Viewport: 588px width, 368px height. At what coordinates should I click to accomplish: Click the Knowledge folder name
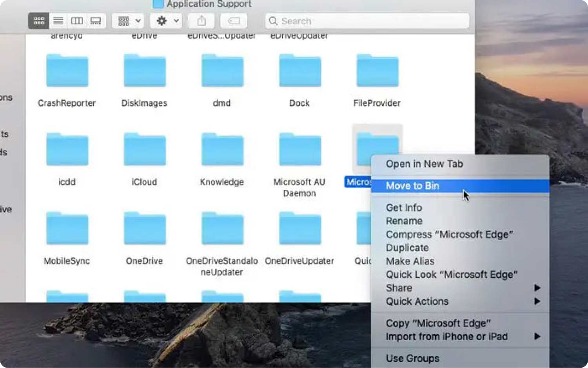(222, 182)
